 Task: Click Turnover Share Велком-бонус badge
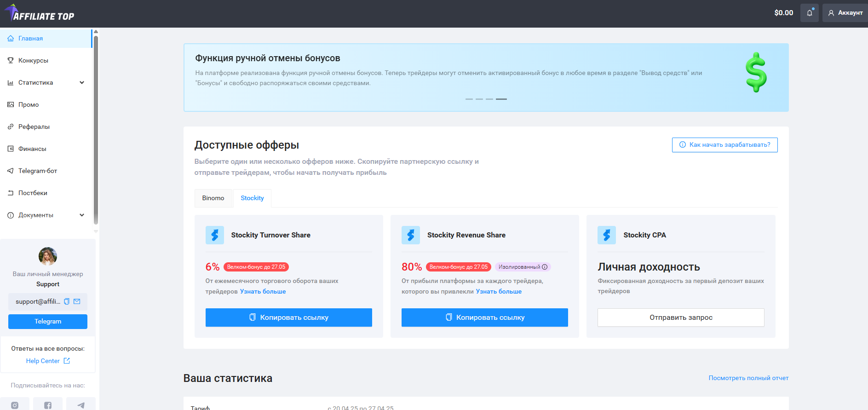click(x=256, y=267)
